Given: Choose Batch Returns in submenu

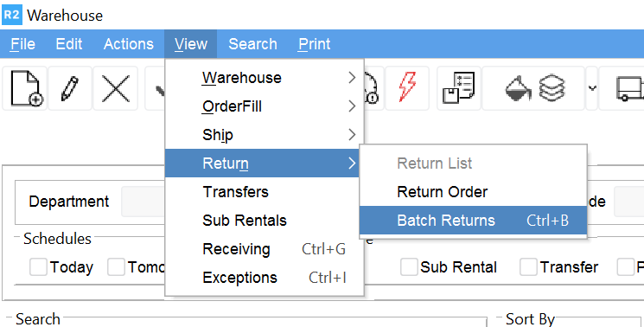Looking at the screenshot, I should (x=473, y=221).
